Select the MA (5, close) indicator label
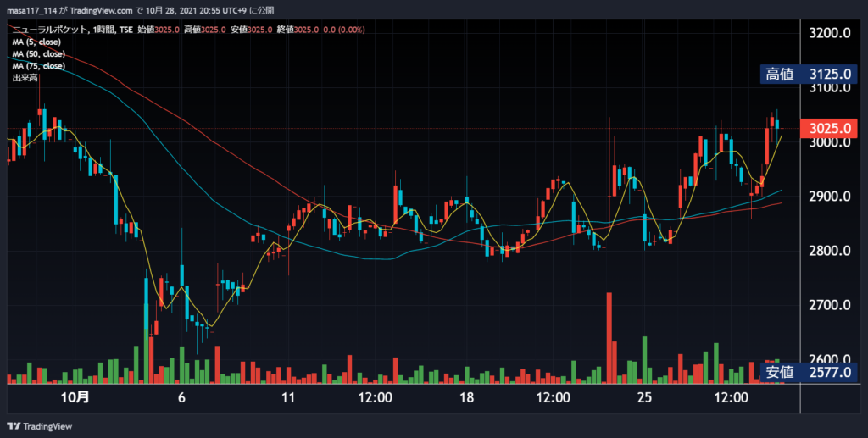 pos(36,42)
